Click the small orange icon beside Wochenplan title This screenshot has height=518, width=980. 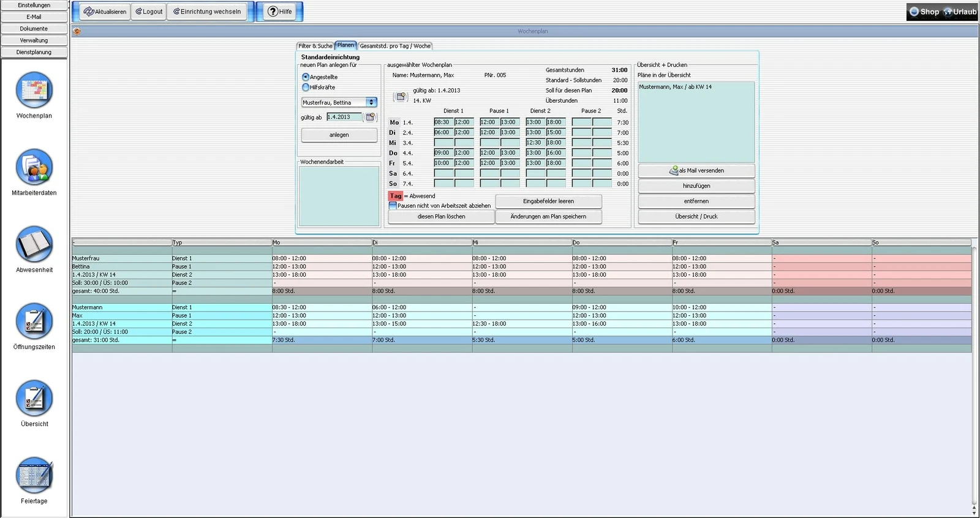click(x=77, y=31)
